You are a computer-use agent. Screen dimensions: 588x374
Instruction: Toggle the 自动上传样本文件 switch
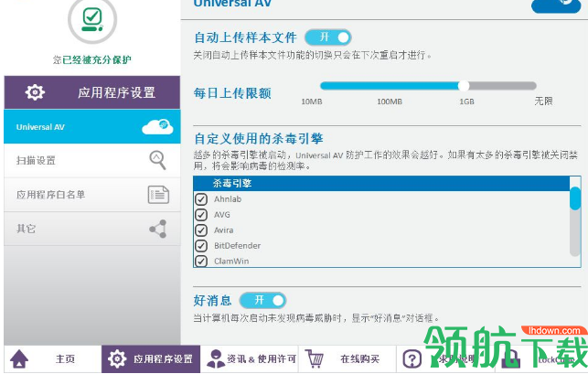tap(328, 37)
